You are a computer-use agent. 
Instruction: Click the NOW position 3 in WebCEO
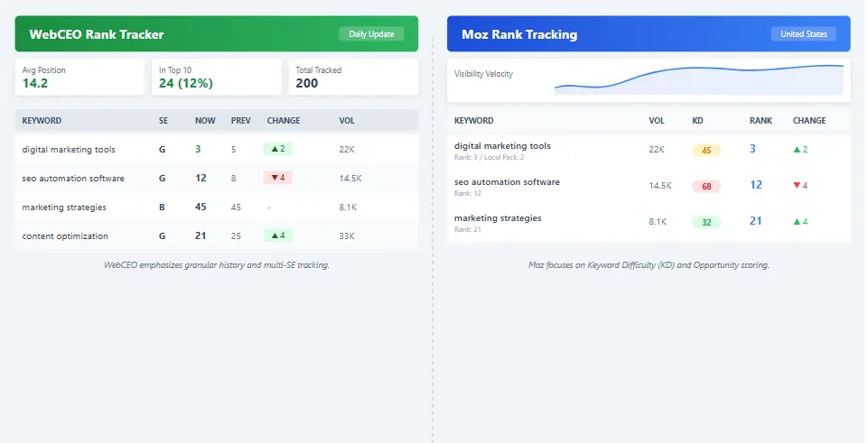pyautogui.click(x=198, y=149)
